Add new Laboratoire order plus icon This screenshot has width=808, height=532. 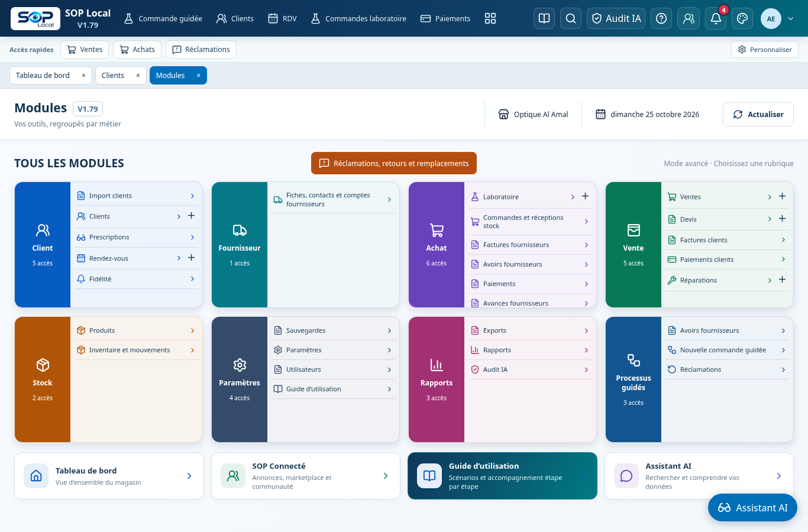585,196
